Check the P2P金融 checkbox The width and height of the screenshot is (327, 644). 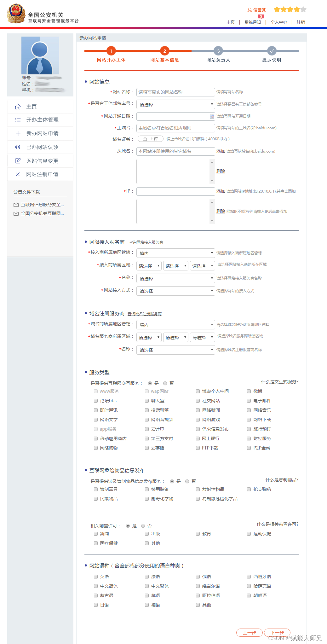[249, 448]
